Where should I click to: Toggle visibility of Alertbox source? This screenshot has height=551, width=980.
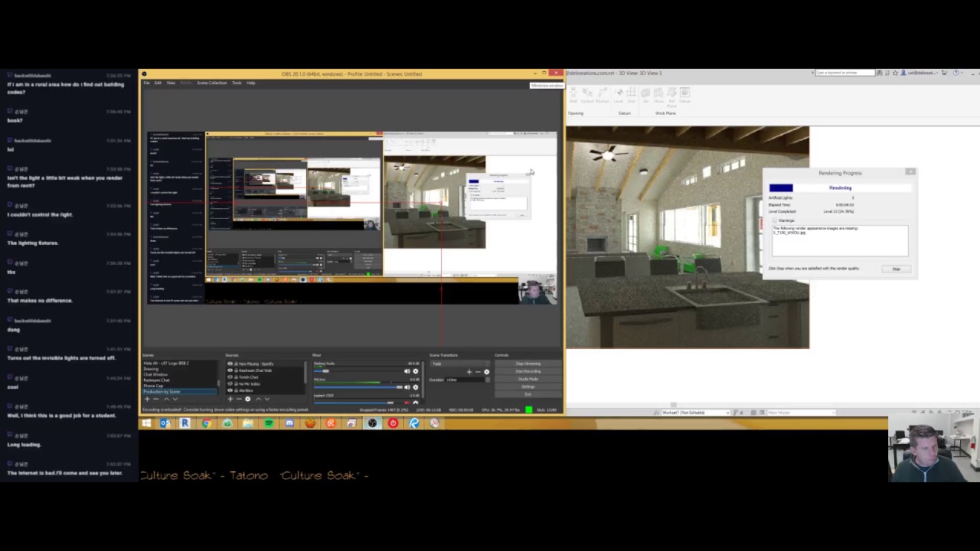230,390
